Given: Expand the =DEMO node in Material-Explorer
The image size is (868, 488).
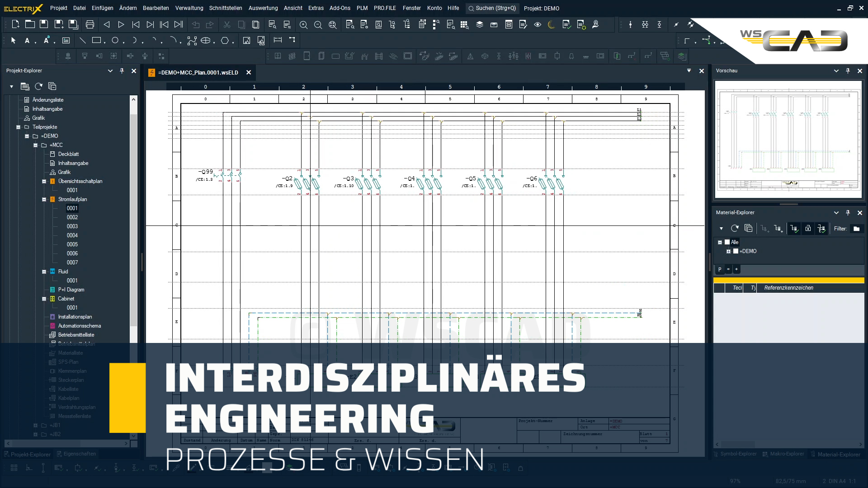Looking at the screenshot, I should pos(728,251).
